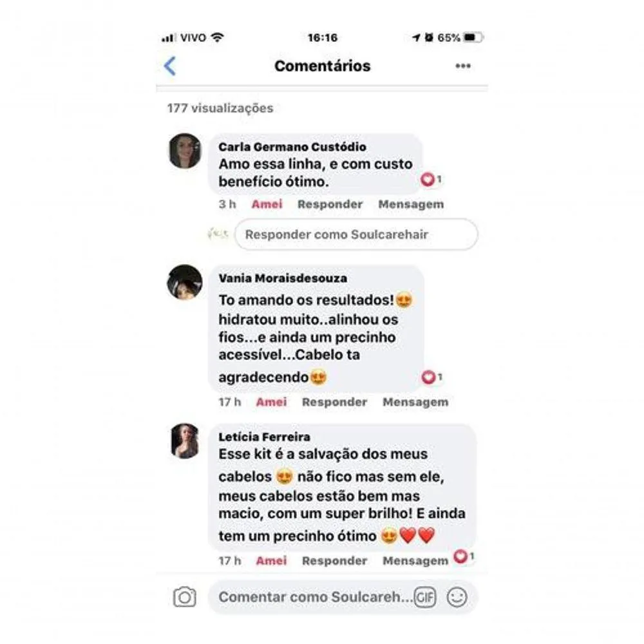Open Letícia Ferreira's profile name

pyautogui.click(x=264, y=437)
